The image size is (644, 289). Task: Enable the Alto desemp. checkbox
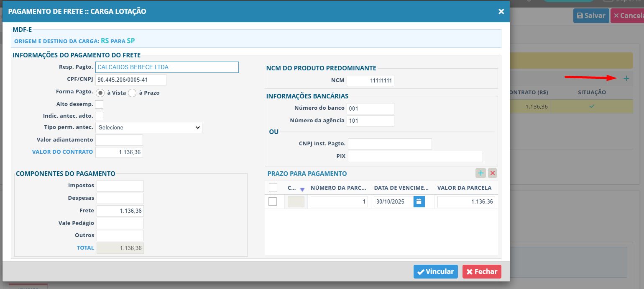(99, 104)
